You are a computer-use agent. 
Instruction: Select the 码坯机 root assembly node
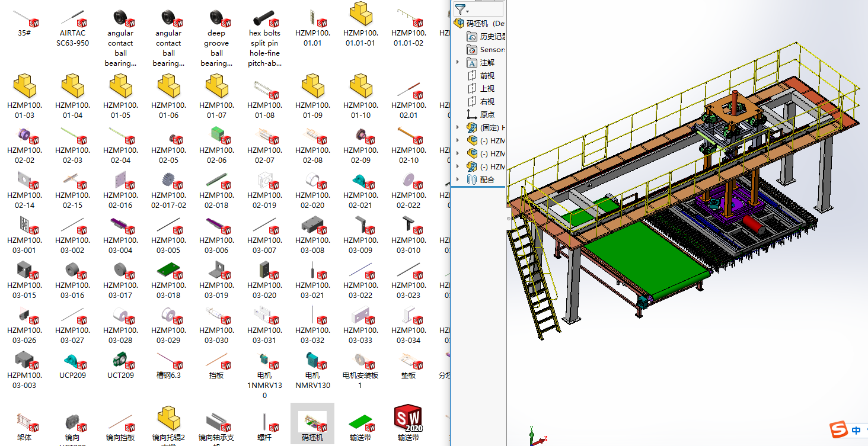tap(480, 23)
